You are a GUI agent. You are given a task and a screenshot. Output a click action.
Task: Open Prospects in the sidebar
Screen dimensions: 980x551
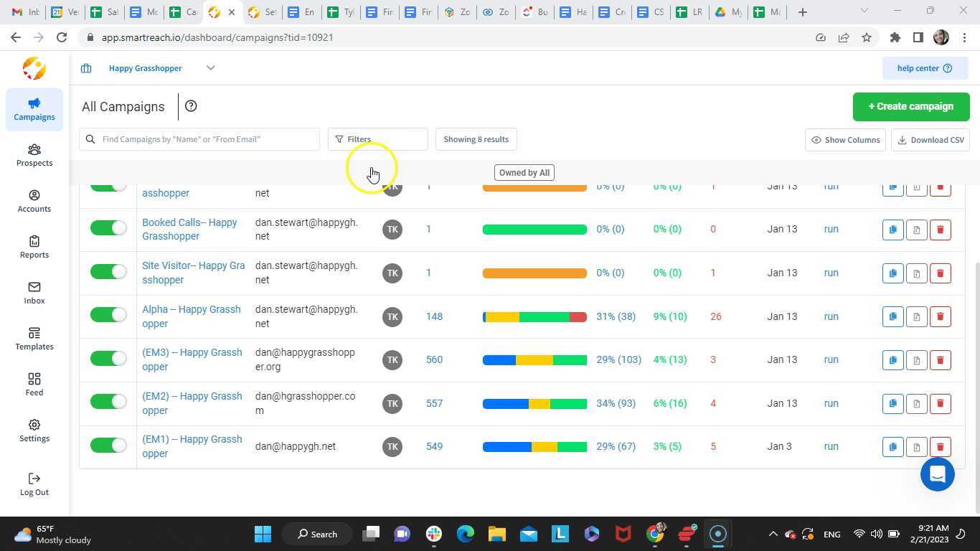34,155
